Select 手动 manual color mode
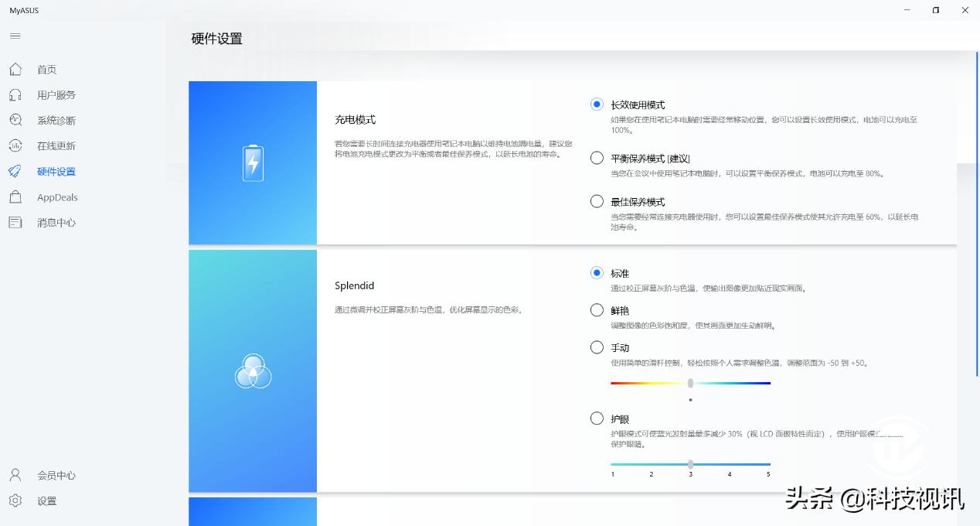The height and width of the screenshot is (526, 980). [x=597, y=347]
